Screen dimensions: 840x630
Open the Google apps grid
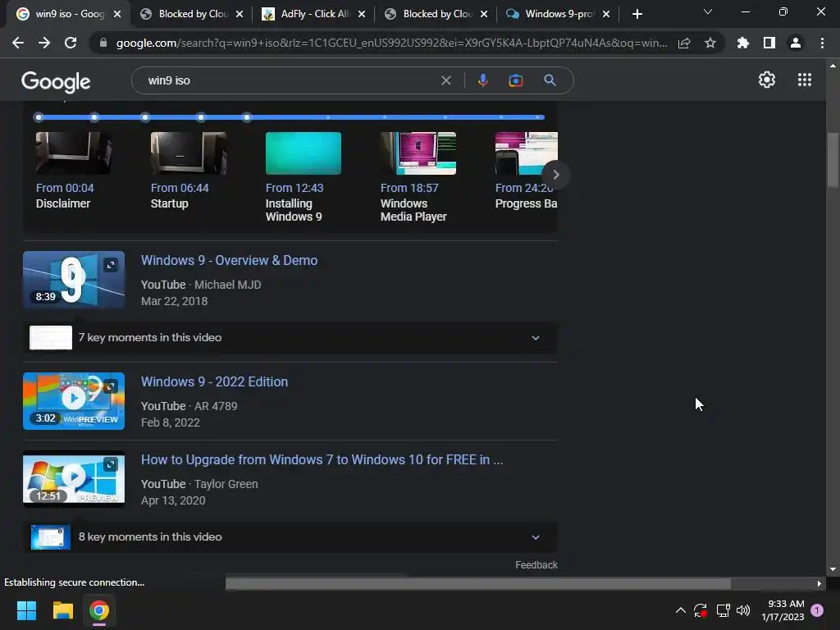point(804,80)
